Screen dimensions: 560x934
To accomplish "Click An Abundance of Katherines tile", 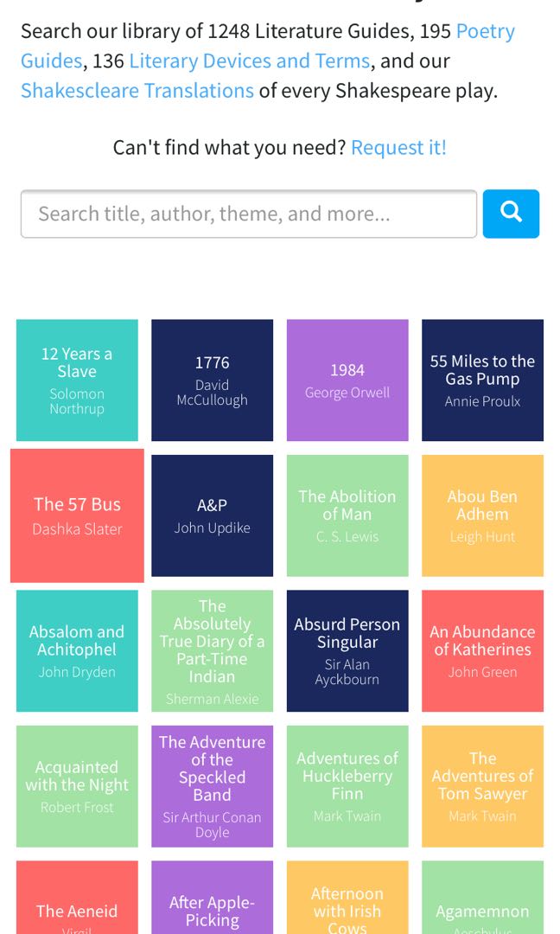I will 482,650.
